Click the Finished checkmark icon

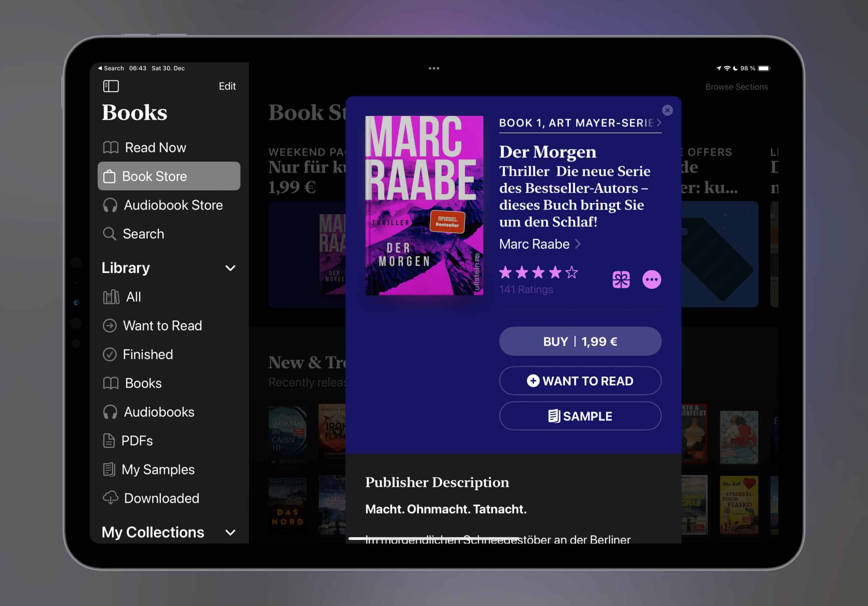[x=110, y=355]
